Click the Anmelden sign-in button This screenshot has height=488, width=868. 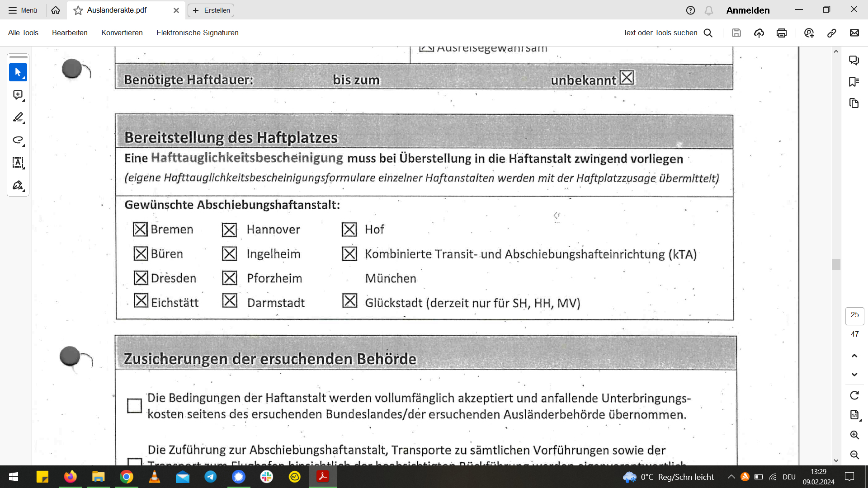point(748,10)
